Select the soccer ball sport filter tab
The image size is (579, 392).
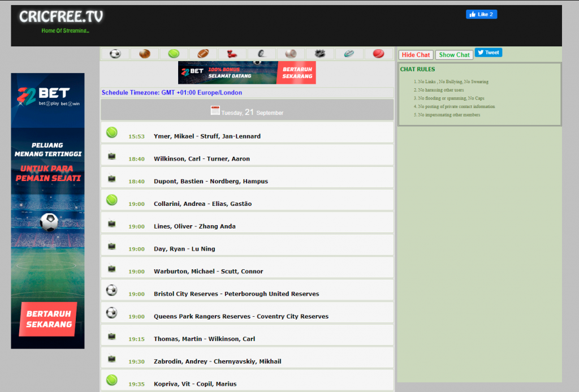(115, 54)
